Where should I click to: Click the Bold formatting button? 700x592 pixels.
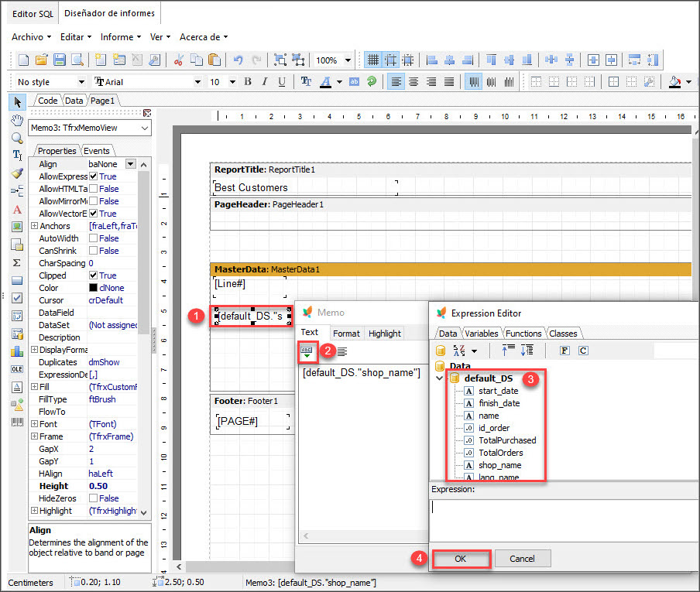coord(248,81)
